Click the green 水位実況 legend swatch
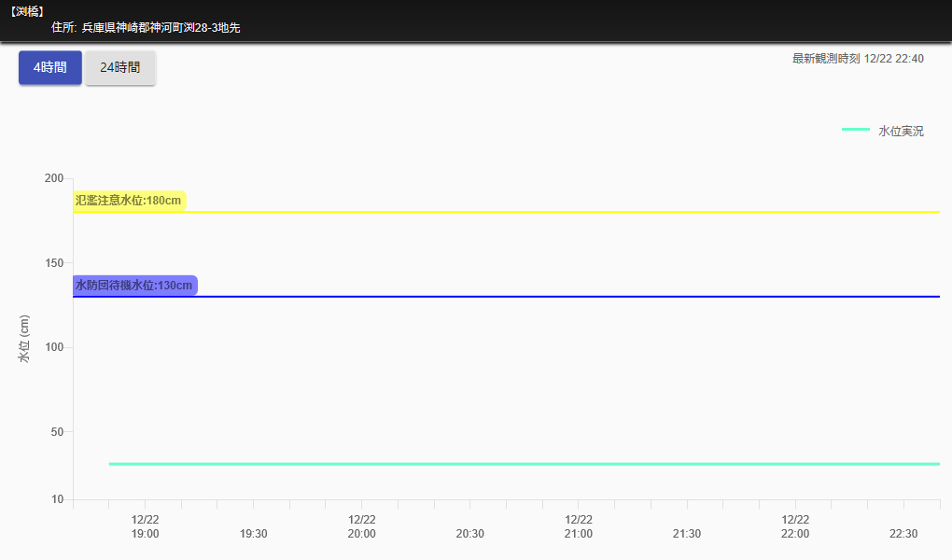The width and height of the screenshot is (952, 560). 855,130
